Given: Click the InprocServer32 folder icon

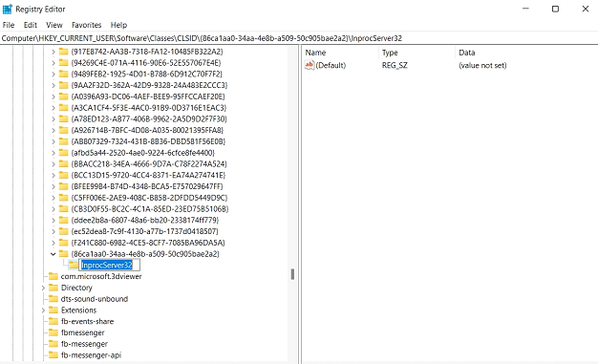Looking at the screenshot, I should (x=74, y=265).
